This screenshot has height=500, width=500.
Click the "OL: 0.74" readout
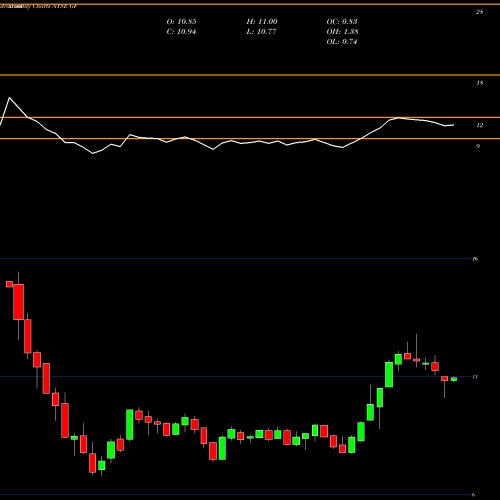click(x=342, y=42)
